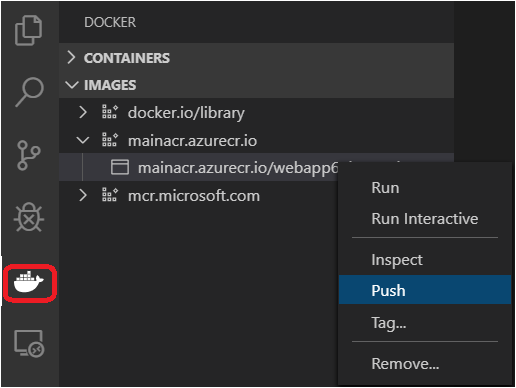Click the CONTAINERS section title
516x388 pixels.
click(127, 58)
